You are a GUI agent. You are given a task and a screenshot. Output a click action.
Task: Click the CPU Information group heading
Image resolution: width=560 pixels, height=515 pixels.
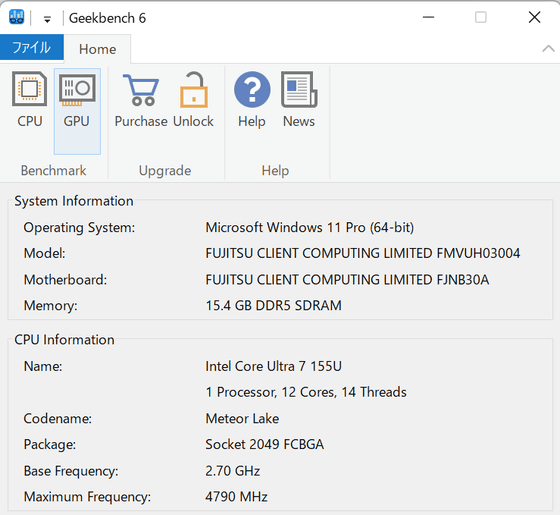[64, 340]
